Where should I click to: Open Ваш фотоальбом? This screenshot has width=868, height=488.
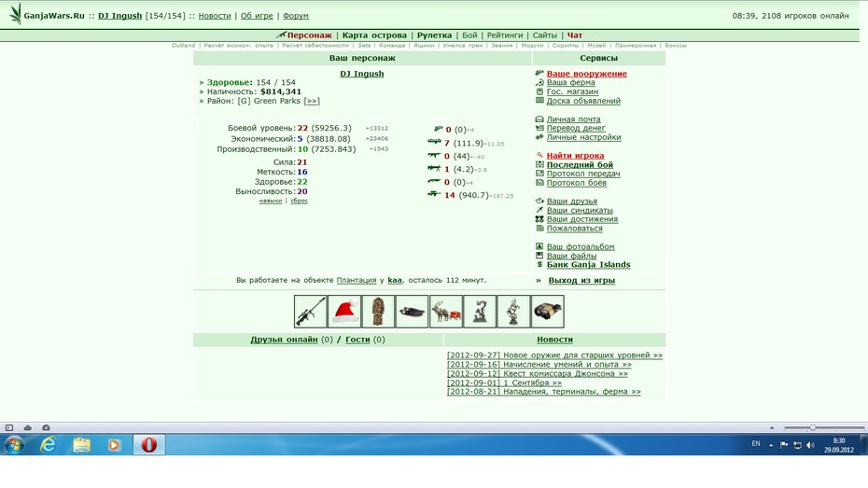coord(581,246)
